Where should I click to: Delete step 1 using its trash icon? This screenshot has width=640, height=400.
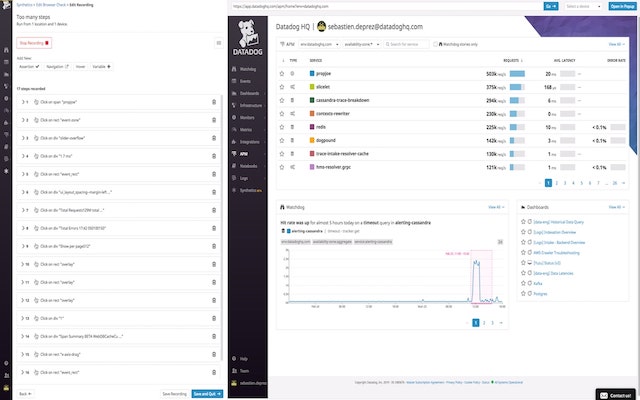point(214,102)
